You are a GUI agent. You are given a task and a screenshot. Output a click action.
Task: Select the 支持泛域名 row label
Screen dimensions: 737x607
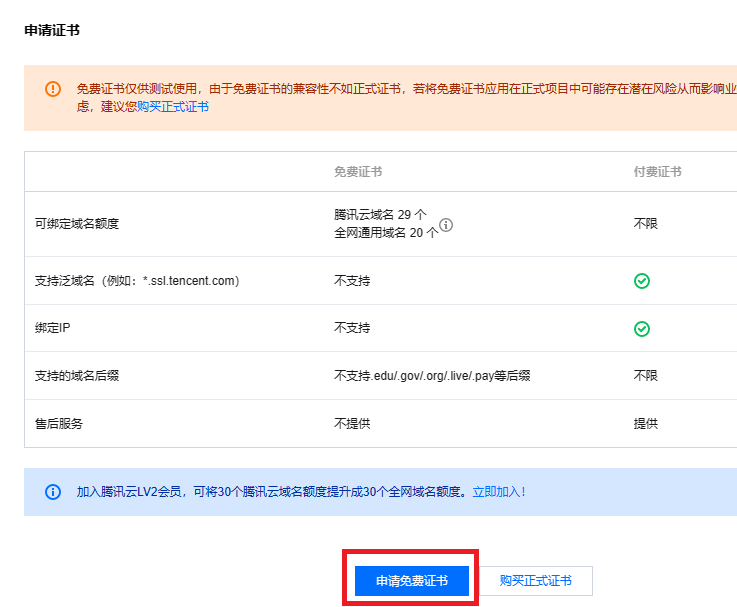[137, 281]
